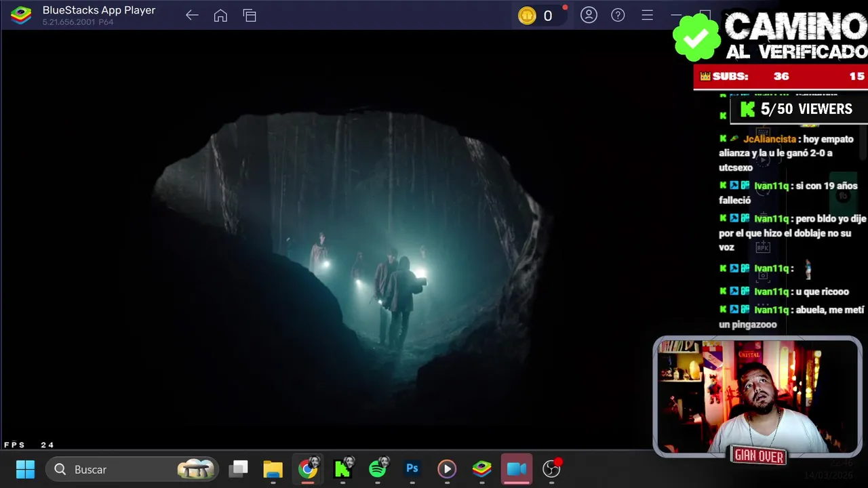Click the webcam feed thumbnail
This screenshot has width=868, height=488.
[757, 397]
